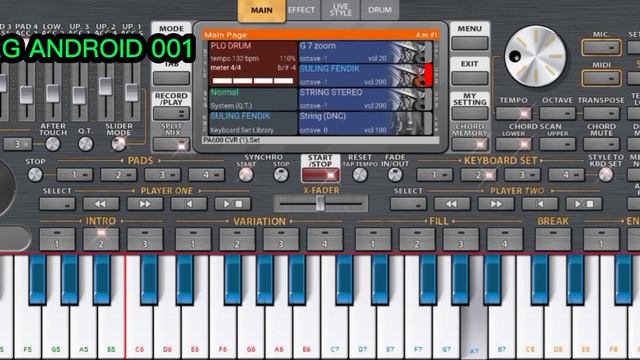640x360 pixels.
Task: Select INTRO 3
Action: (x=145, y=239)
